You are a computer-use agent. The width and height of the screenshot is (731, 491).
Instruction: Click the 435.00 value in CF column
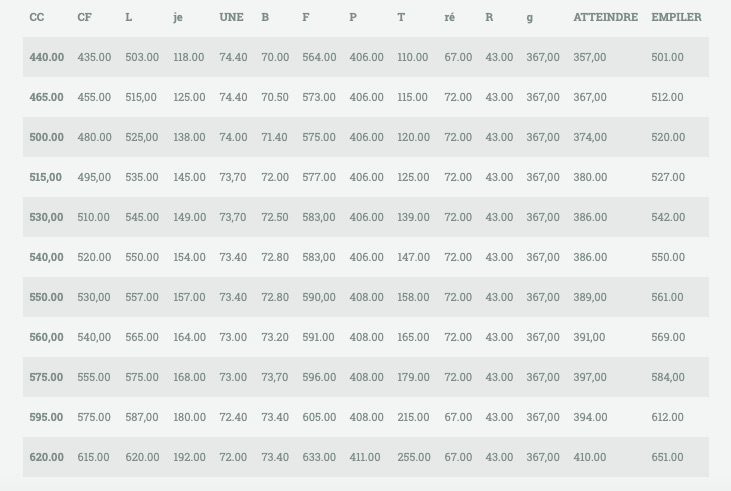point(94,57)
